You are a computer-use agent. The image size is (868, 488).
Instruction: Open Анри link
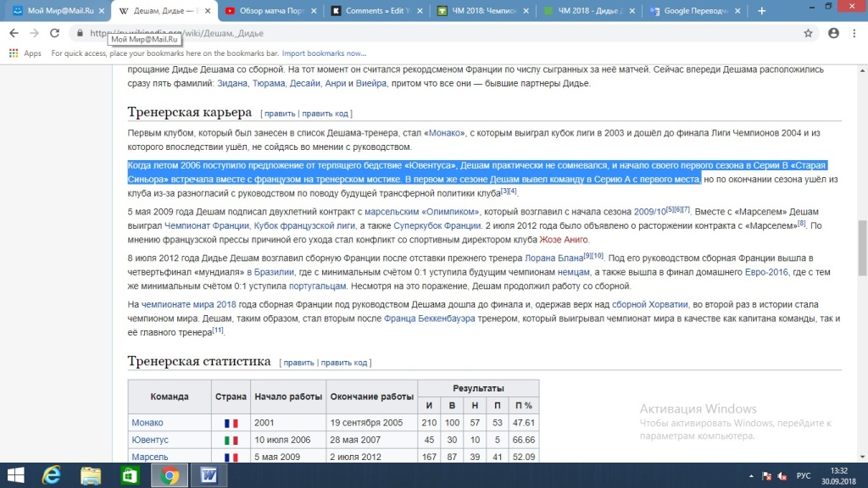335,84
